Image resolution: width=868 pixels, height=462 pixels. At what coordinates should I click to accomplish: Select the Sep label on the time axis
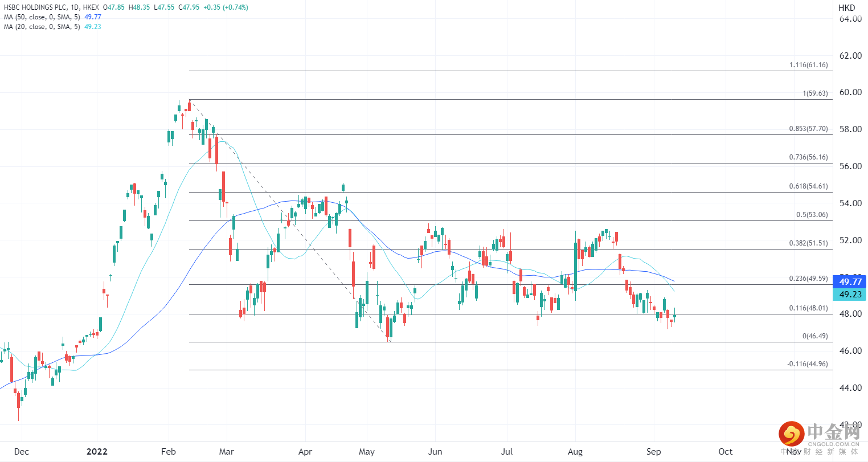[653, 452]
